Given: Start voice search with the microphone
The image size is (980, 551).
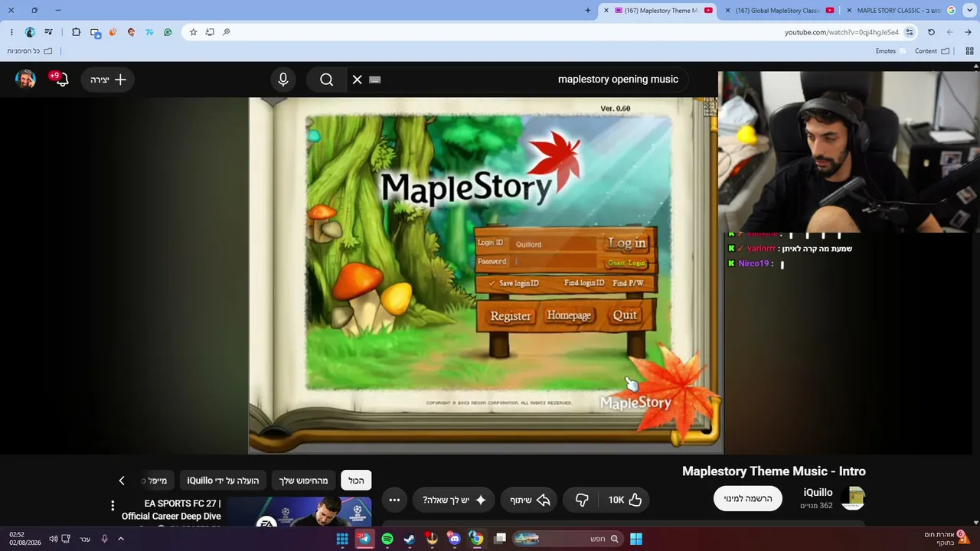Looking at the screenshot, I should [x=283, y=80].
